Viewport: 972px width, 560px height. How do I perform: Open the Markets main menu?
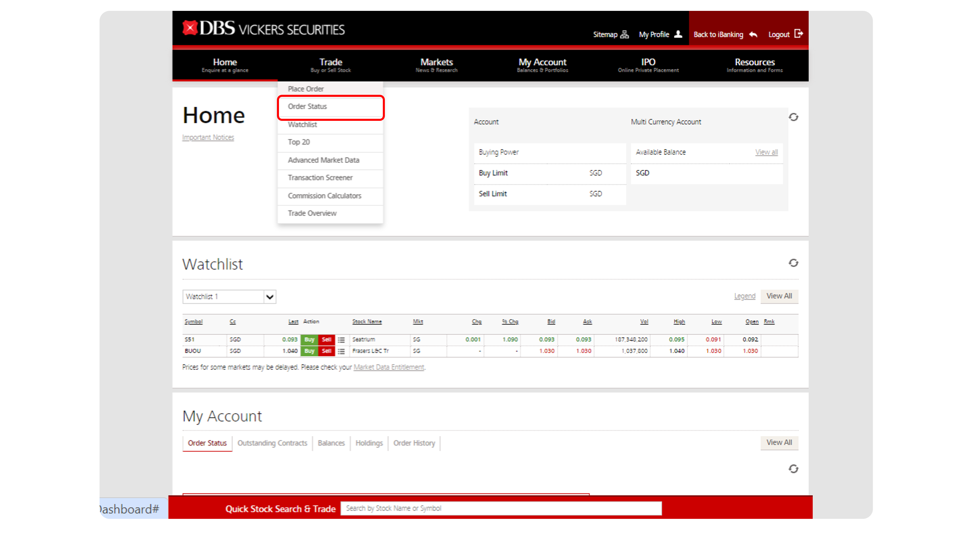436,65
